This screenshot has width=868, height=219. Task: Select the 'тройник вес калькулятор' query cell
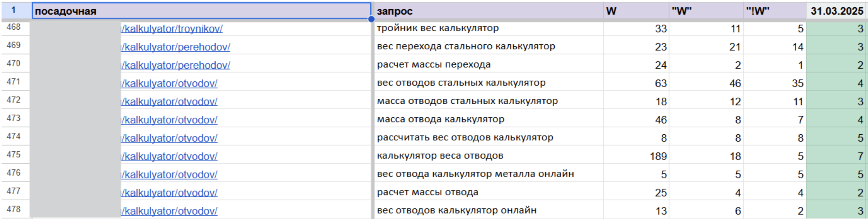[x=488, y=28]
